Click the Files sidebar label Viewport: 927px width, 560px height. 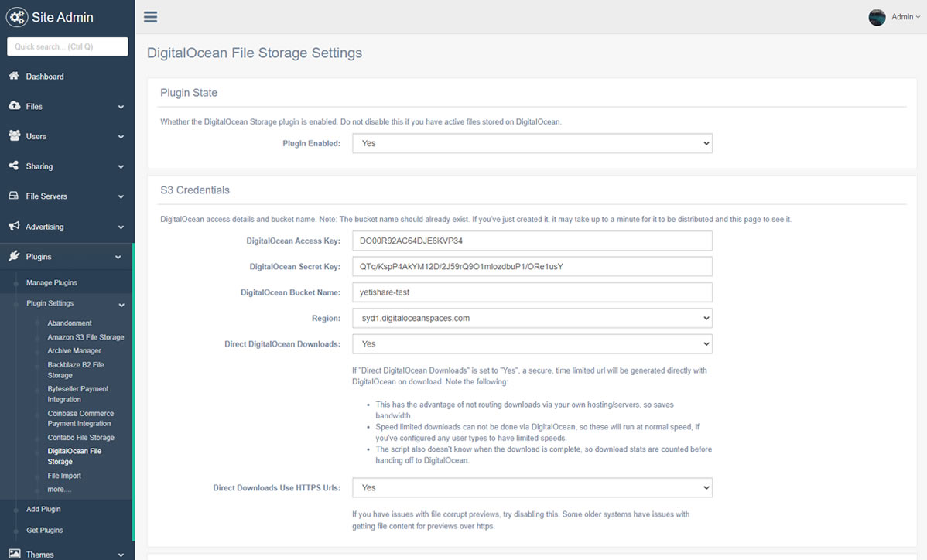pyautogui.click(x=34, y=107)
